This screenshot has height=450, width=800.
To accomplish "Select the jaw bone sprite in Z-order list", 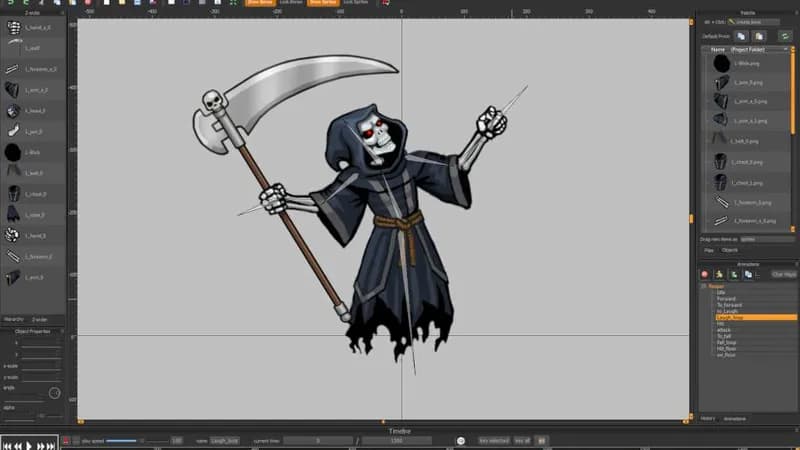I will point(33,131).
